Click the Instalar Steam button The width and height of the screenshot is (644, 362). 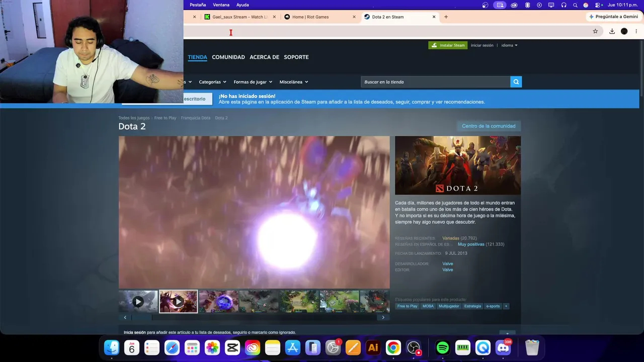pos(448,45)
